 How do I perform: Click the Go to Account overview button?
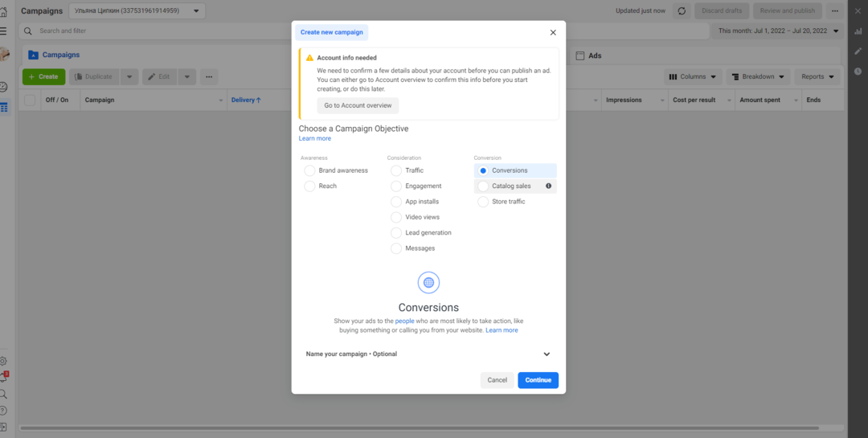pyautogui.click(x=358, y=105)
